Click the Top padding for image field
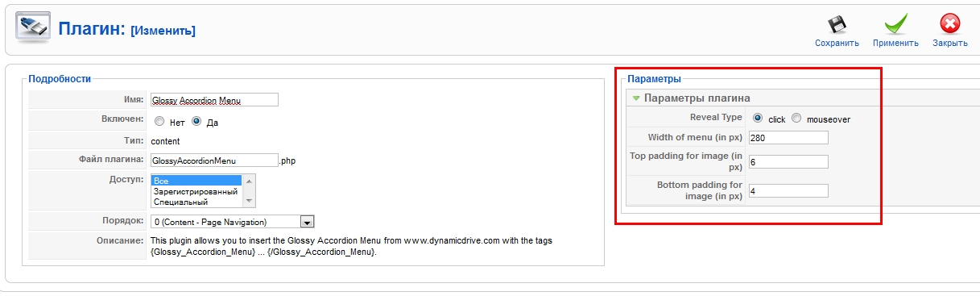The height and width of the screenshot is (296, 980). 788,162
